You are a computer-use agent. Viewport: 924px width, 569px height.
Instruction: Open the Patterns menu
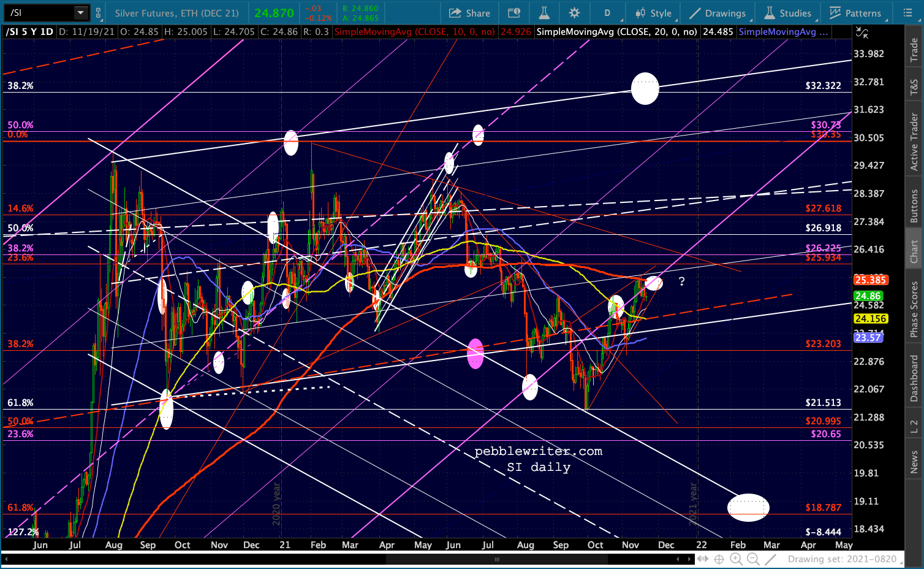(x=855, y=13)
